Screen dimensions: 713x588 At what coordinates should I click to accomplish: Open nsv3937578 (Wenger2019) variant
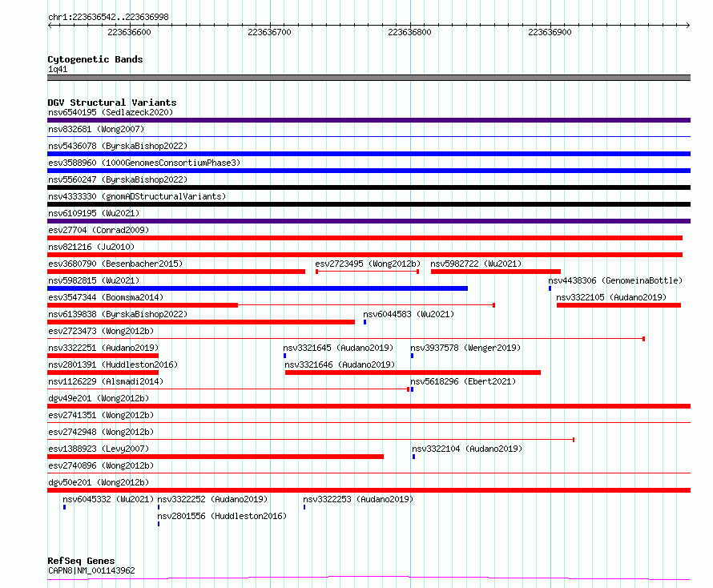(x=465, y=348)
